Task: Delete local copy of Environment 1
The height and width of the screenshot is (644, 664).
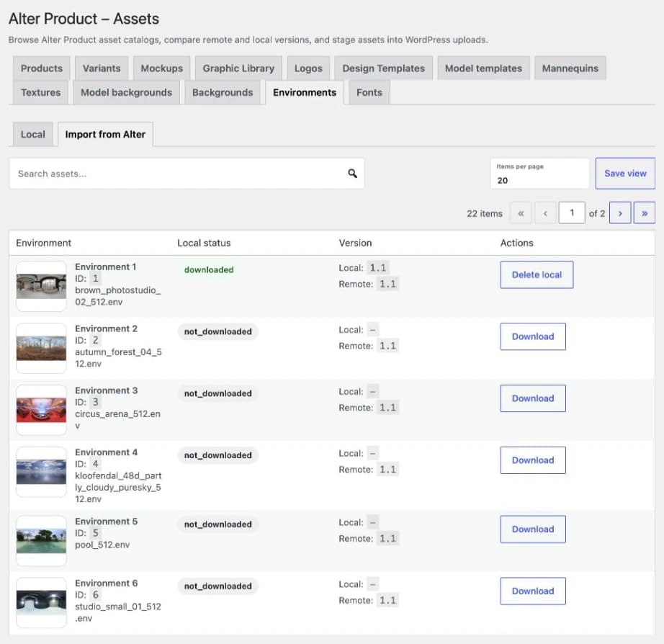Action: (x=537, y=274)
